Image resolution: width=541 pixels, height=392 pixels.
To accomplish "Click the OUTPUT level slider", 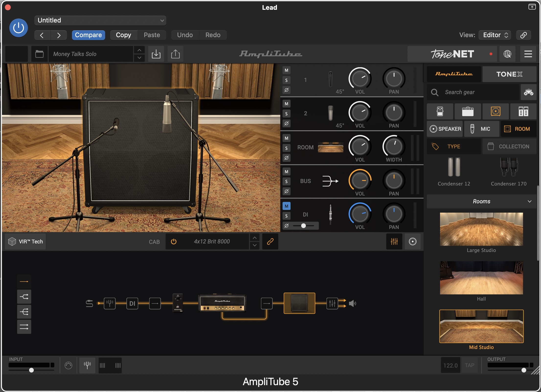I will pyautogui.click(x=523, y=370).
